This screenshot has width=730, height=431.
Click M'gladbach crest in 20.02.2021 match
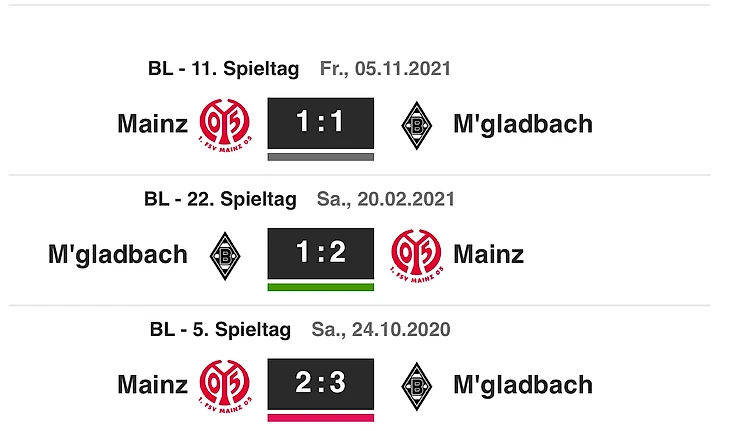tap(225, 256)
